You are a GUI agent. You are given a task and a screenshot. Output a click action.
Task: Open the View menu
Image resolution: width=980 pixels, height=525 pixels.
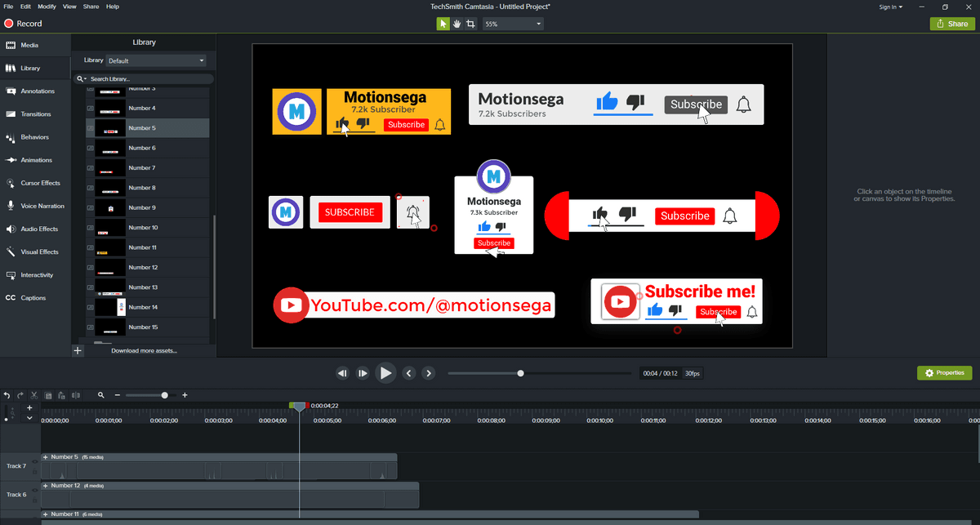69,7
